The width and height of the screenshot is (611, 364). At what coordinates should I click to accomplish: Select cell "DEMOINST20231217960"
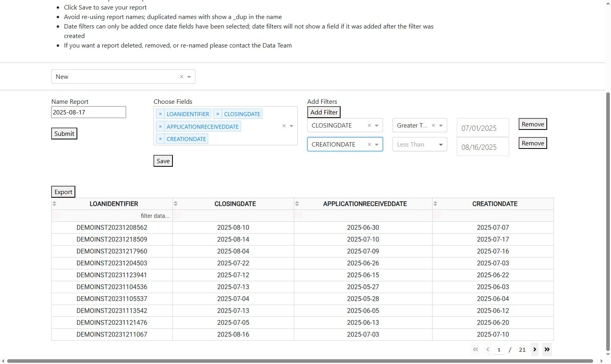pyautogui.click(x=112, y=252)
